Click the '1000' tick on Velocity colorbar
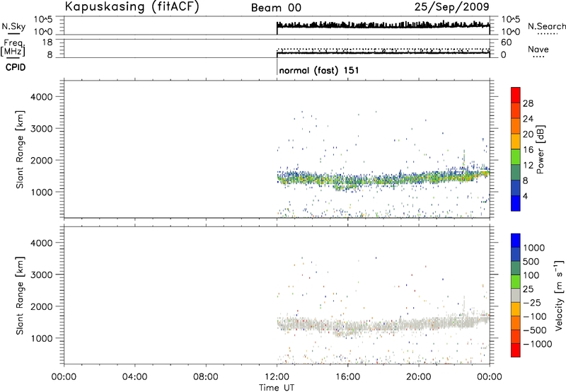This screenshot has height=392, width=566. click(534, 248)
